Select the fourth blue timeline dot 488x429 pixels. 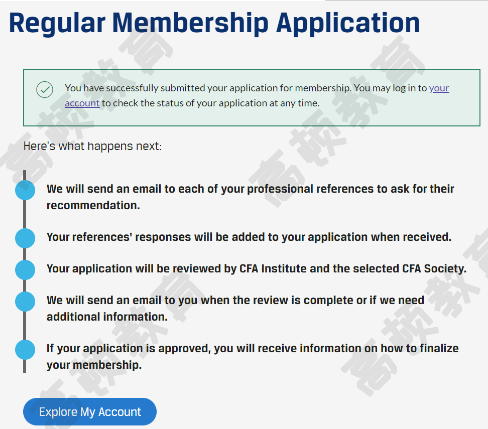point(25,301)
